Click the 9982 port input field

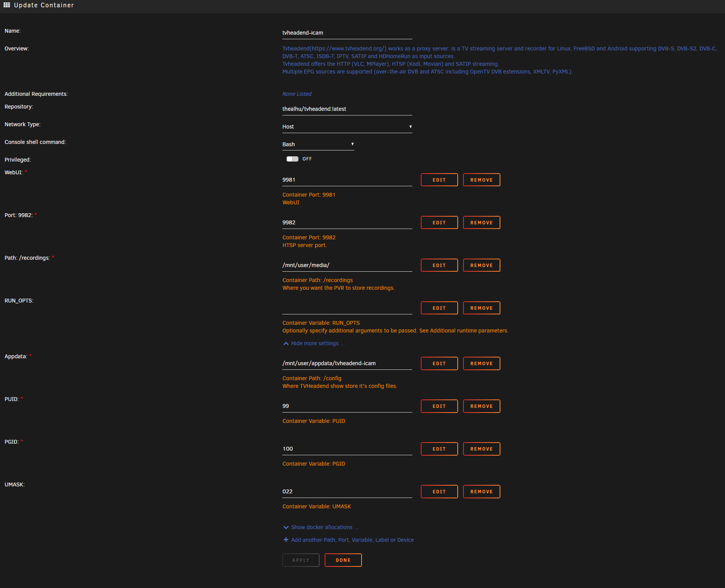click(x=347, y=222)
